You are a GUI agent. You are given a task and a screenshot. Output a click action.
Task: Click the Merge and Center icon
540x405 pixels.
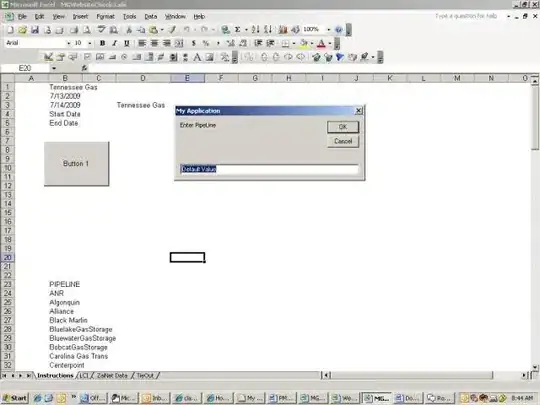point(179,43)
